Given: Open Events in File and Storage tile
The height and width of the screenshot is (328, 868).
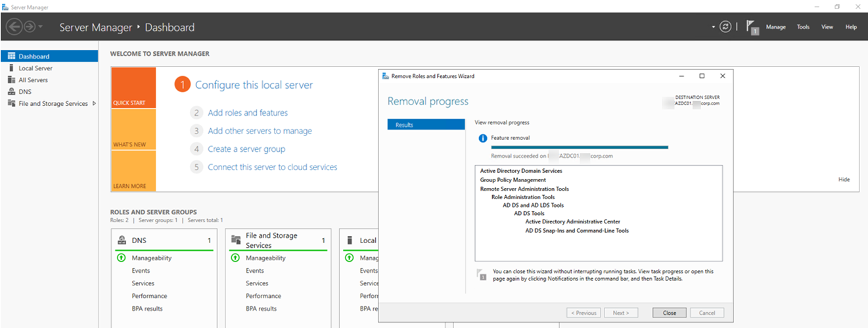Looking at the screenshot, I should 255,271.
